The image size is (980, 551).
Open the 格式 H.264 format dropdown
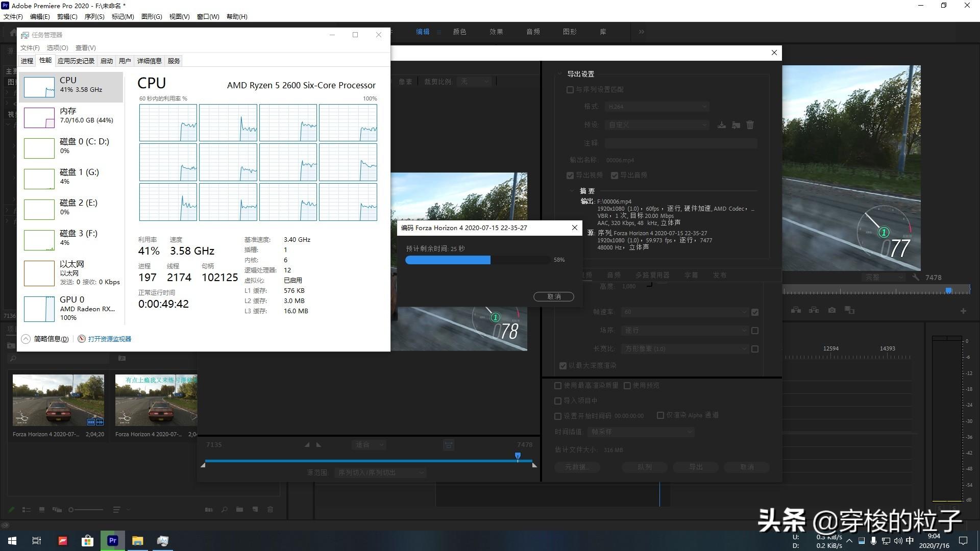pos(657,107)
